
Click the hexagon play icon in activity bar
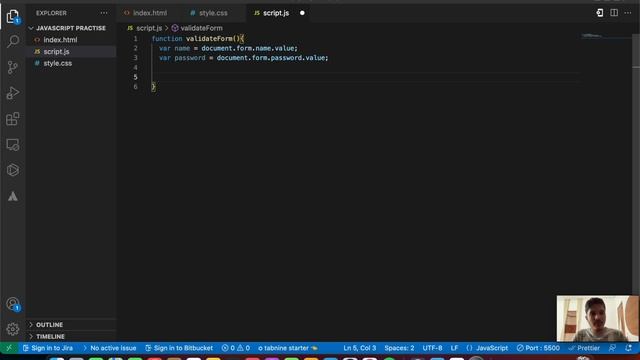click(13, 170)
